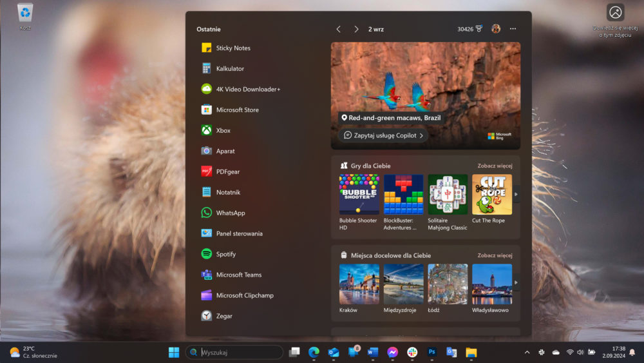The height and width of the screenshot is (363, 644).
Task: Open the weather widget showing 23°C
Action: (x=33, y=352)
